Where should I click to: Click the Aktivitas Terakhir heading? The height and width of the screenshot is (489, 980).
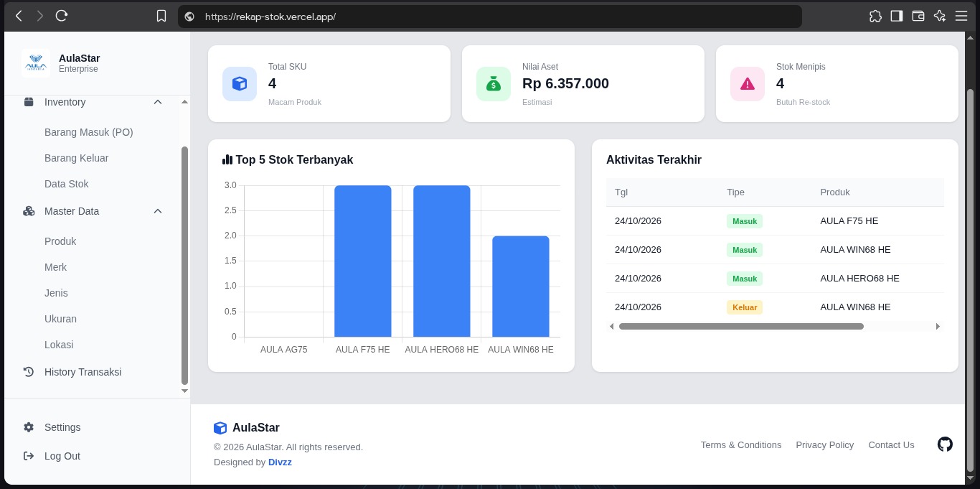click(654, 160)
